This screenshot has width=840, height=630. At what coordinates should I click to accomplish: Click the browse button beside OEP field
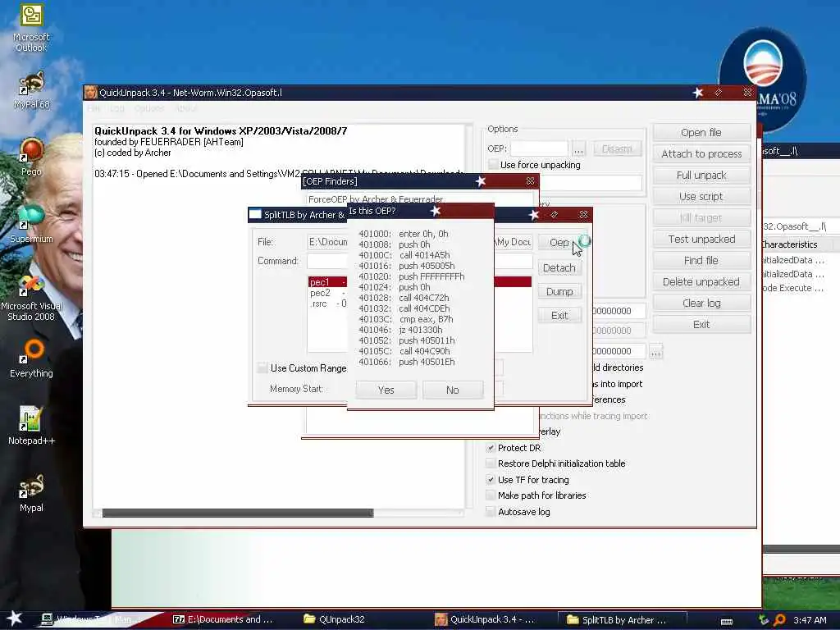pos(578,148)
